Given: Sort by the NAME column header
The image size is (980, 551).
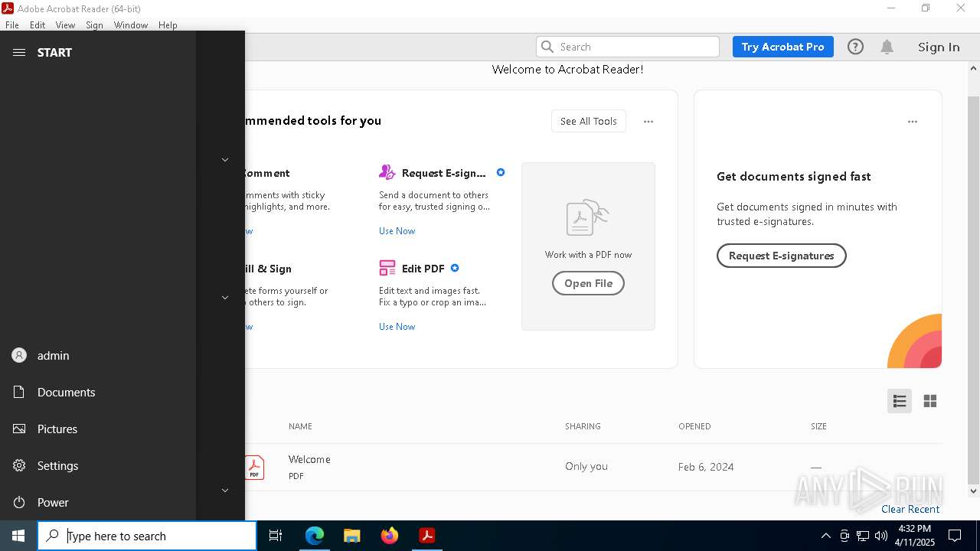Looking at the screenshot, I should tap(300, 426).
